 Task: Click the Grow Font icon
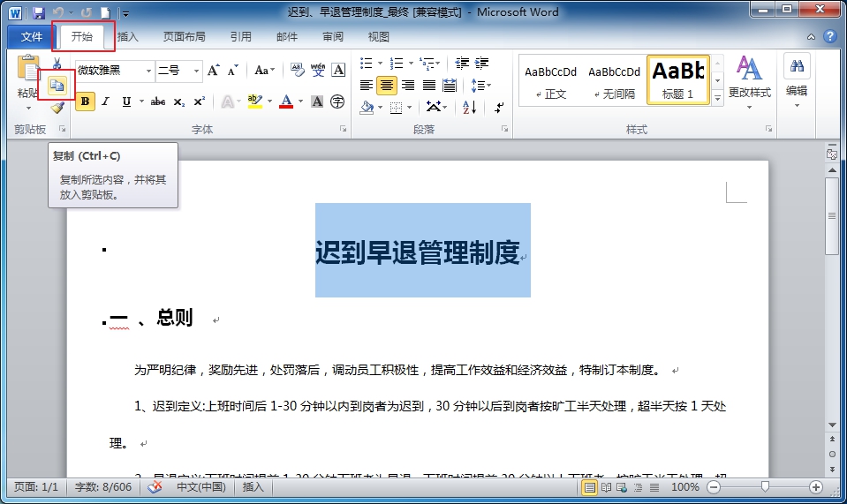tap(214, 71)
